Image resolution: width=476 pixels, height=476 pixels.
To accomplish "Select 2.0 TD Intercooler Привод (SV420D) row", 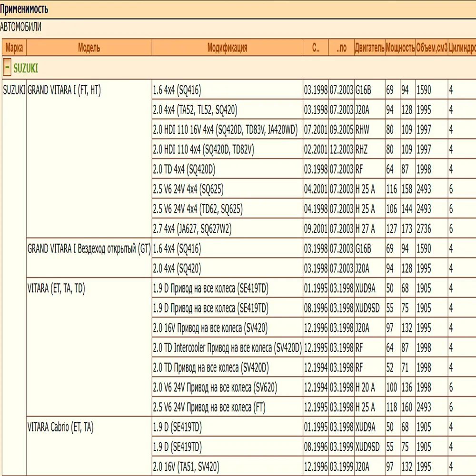I will (227, 348).
